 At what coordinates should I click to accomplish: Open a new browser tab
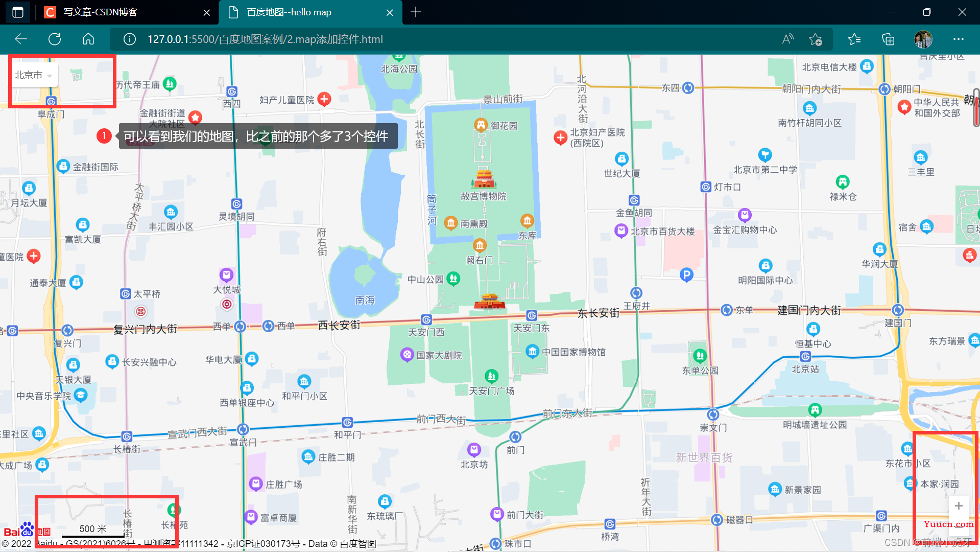click(416, 12)
